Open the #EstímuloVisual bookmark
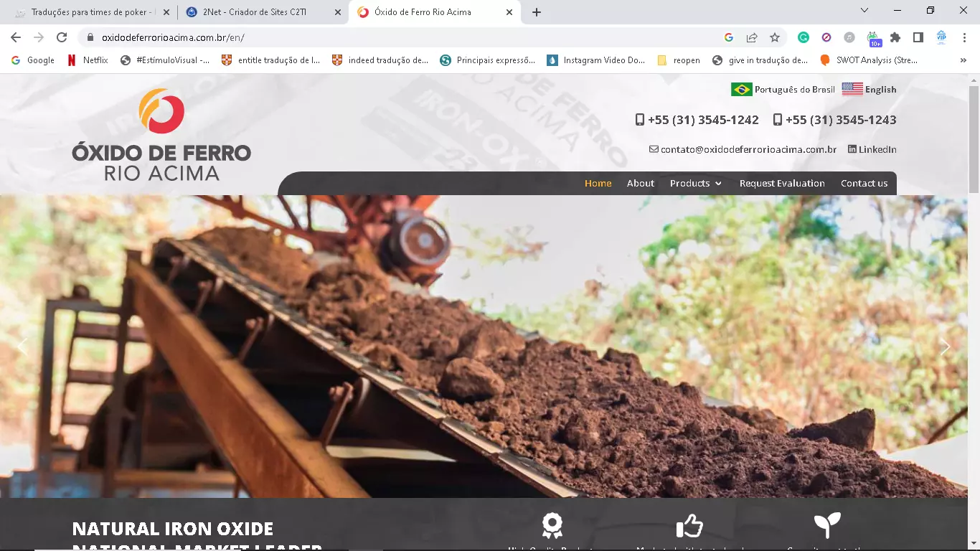Image resolution: width=980 pixels, height=551 pixels. pos(165,60)
